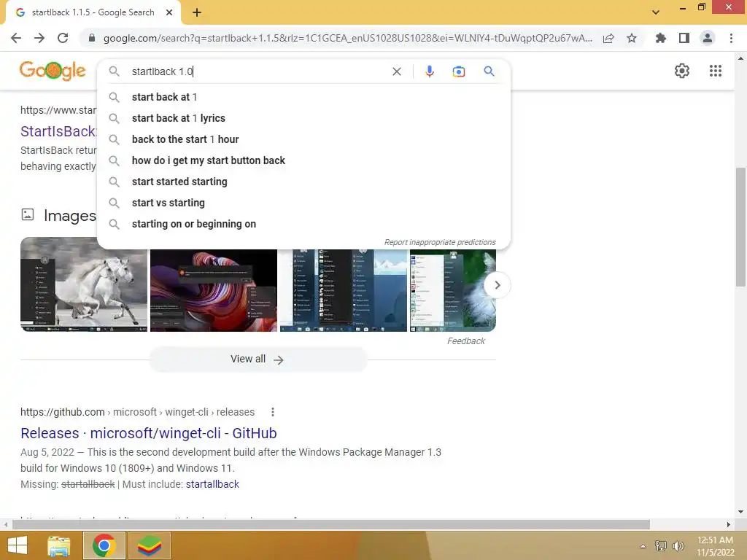Click the View all images button
This screenshot has height=560, width=747.
click(258, 359)
